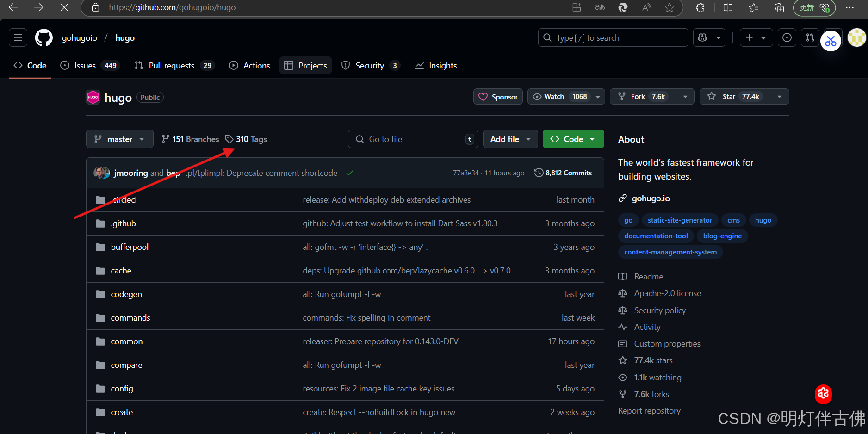Expand the Copilot dropdown arrow
868x434 pixels.
(719, 37)
